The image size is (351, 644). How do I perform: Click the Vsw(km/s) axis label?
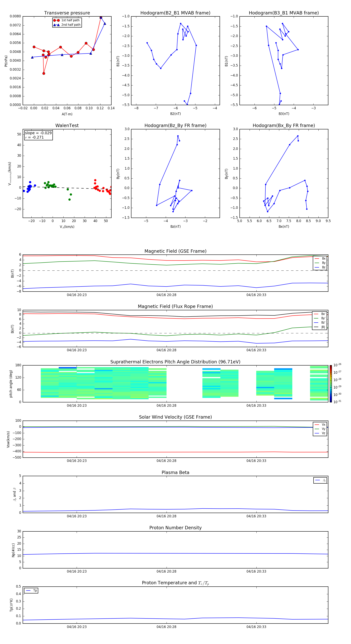coord(8,439)
